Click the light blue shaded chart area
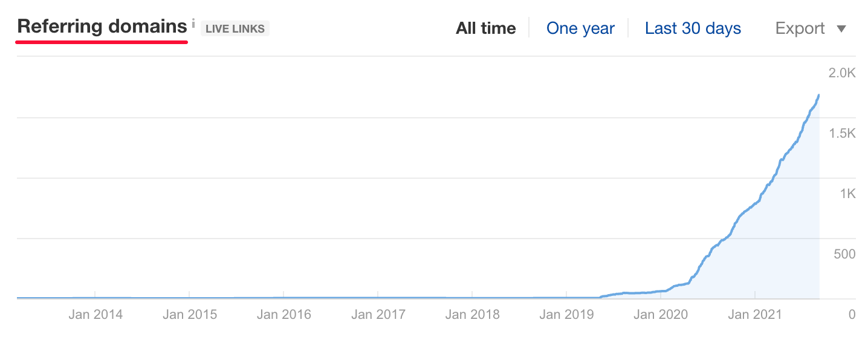The image size is (868, 337). pos(780,254)
